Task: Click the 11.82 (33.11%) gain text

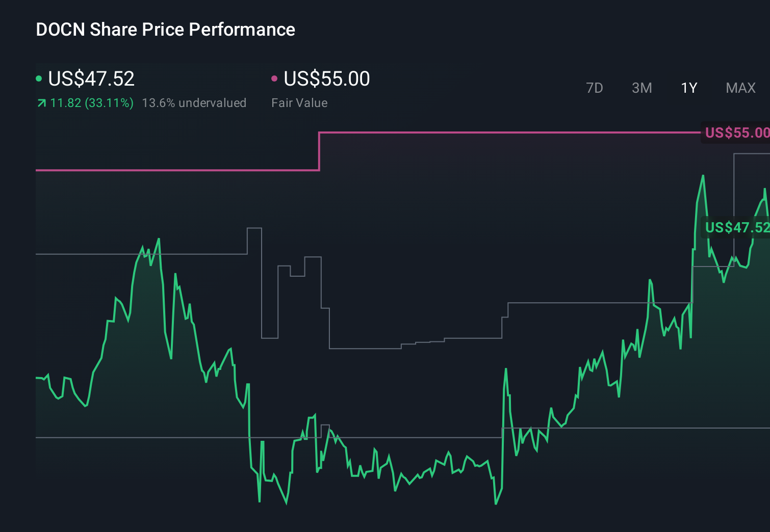Action: pyautogui.click(x=91, y=102)
